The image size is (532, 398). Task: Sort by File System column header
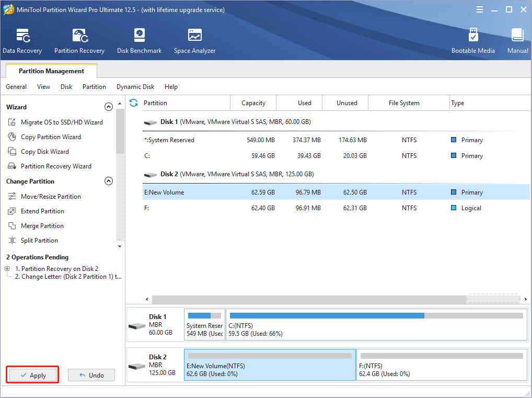point(409,103)
